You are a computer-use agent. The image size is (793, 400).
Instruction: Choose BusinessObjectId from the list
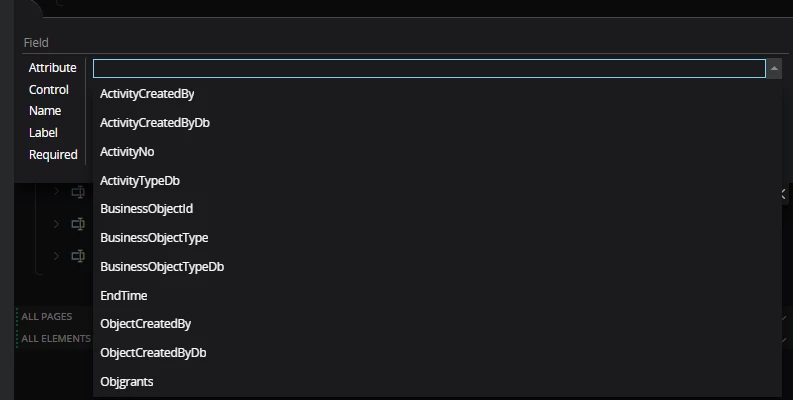tap(147, 209)
